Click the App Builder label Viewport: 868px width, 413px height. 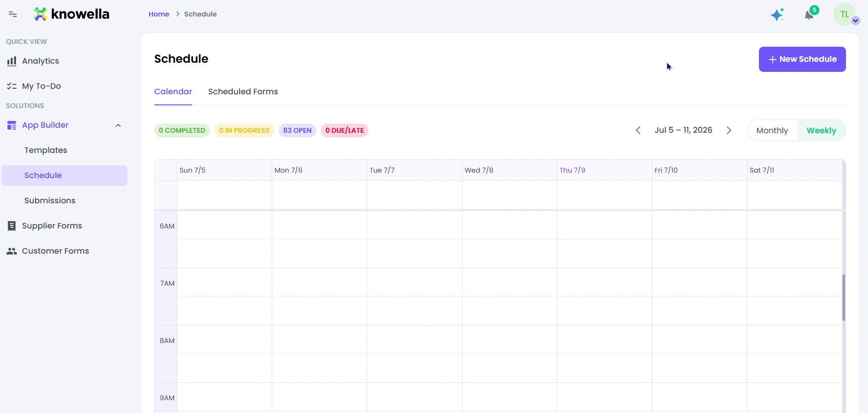pos(45,125)
